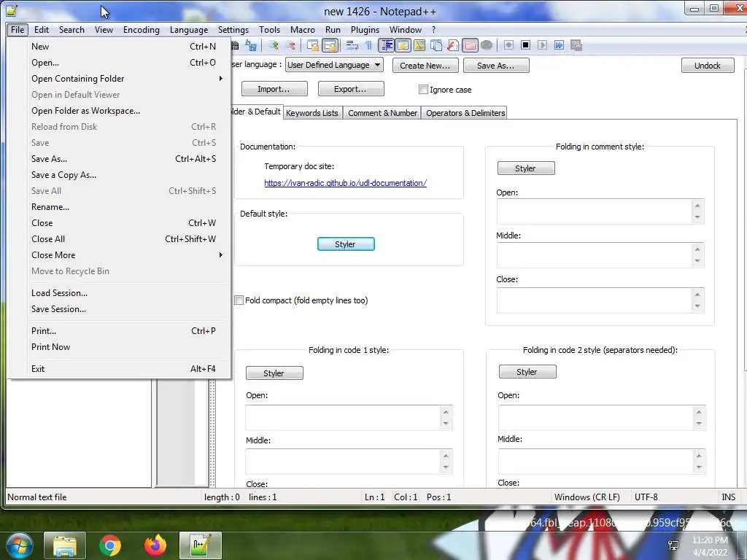Click the Start Recording macro icon

508,45
